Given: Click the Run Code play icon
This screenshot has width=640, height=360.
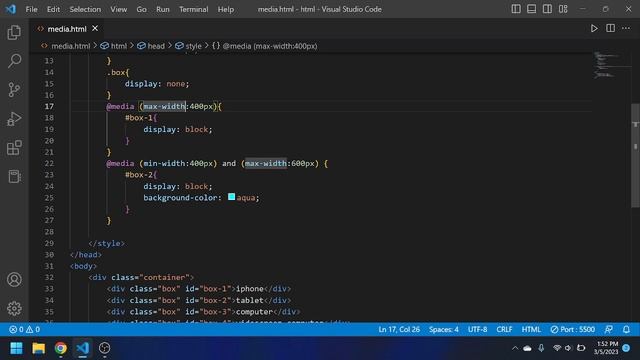Looking at the screenshot, I should (594, 29).
